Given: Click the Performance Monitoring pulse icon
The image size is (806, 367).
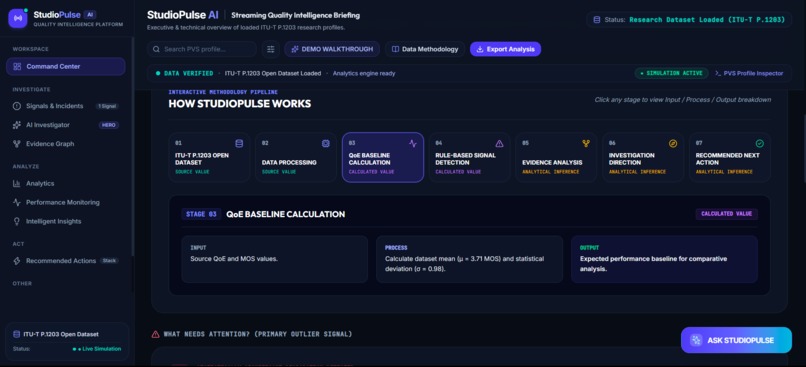Looking at the screenshot, I should [17, 203].
